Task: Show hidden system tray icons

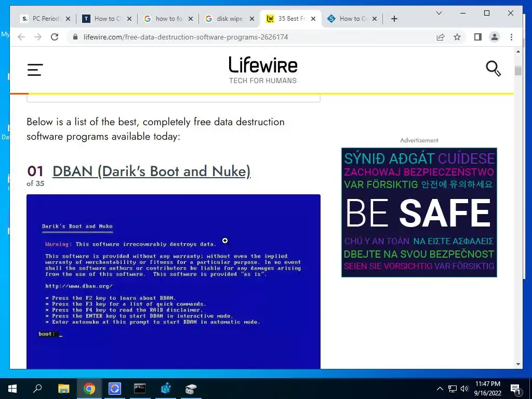Action: [440, 389]
